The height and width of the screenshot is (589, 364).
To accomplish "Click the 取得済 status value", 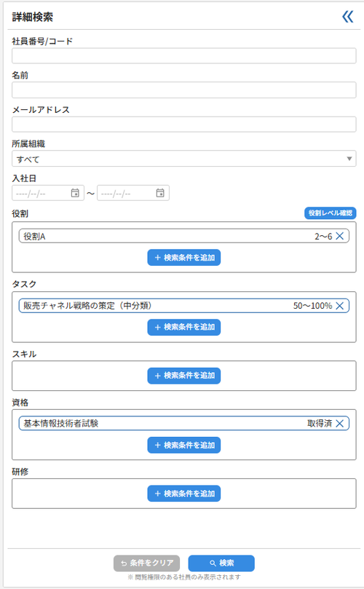I will click(320, 423).
